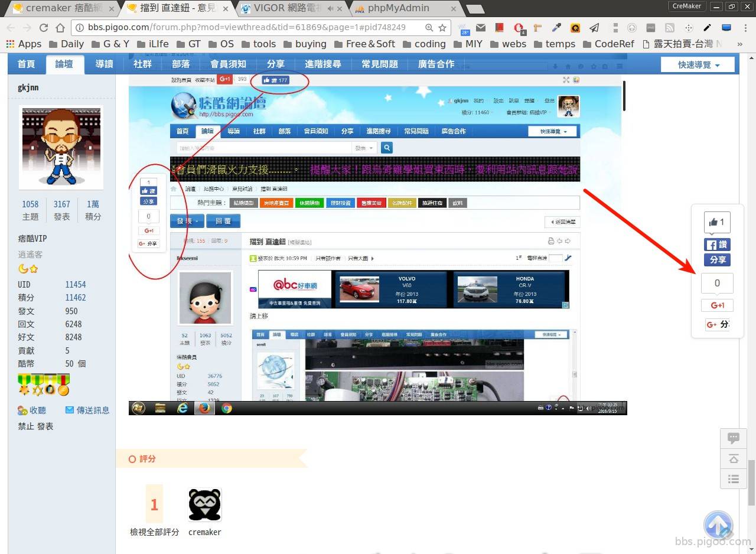
Task: Mute audio on the VIGOR tab
Action: [x=330, y=9]
